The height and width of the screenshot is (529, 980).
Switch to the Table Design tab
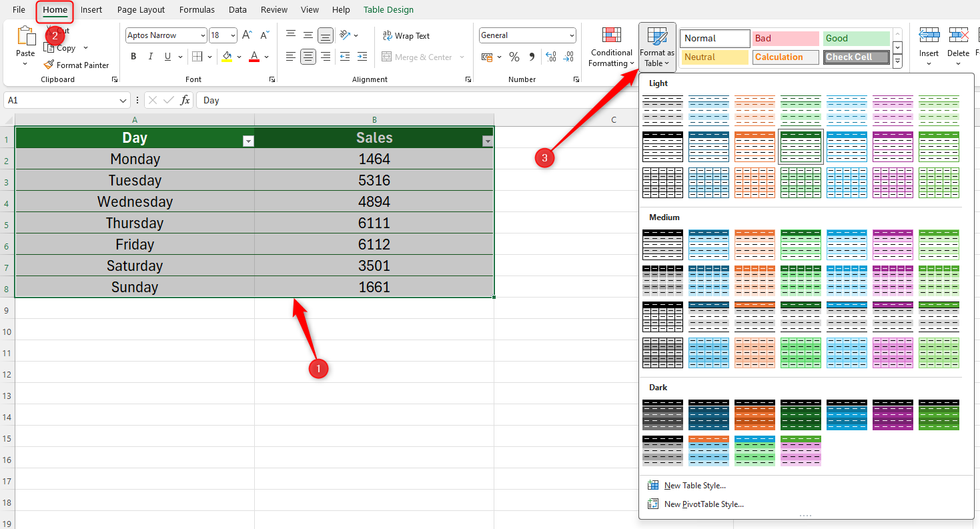[x=388, y=9]
